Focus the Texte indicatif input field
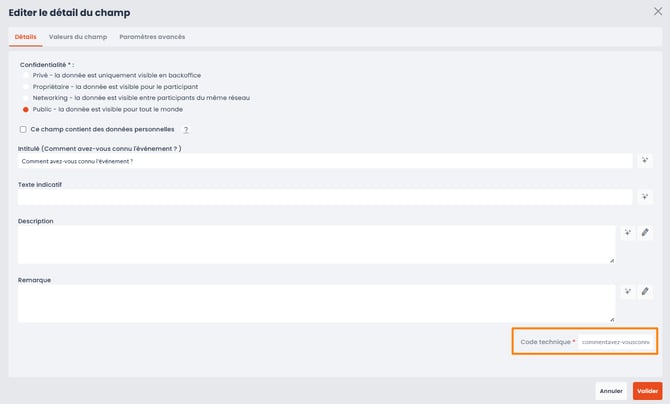670x404 pixels. point(325,197)
